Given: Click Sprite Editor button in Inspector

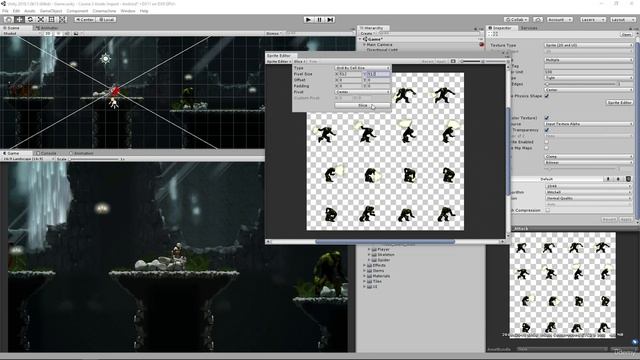Looking at the screenshot, I should pos(620,102).
